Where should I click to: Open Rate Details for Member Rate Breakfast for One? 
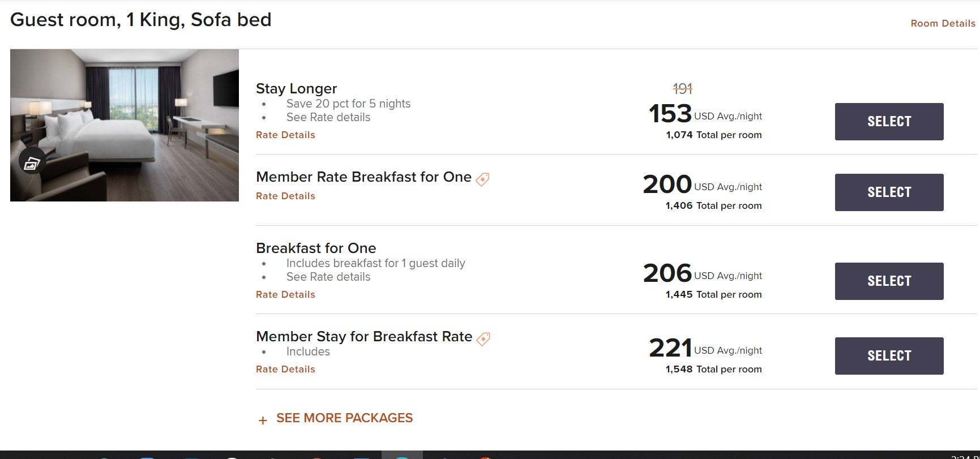(285, 196)
